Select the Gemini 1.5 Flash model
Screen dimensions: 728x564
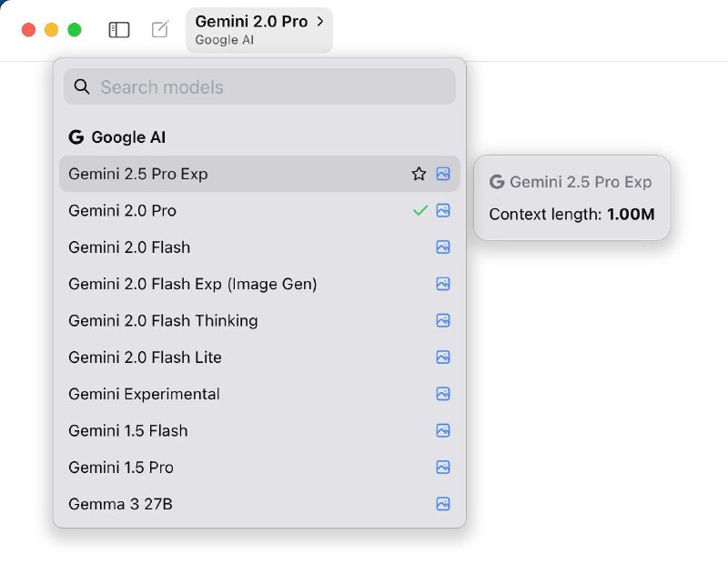pyautogui.click(x=259, y=430)
